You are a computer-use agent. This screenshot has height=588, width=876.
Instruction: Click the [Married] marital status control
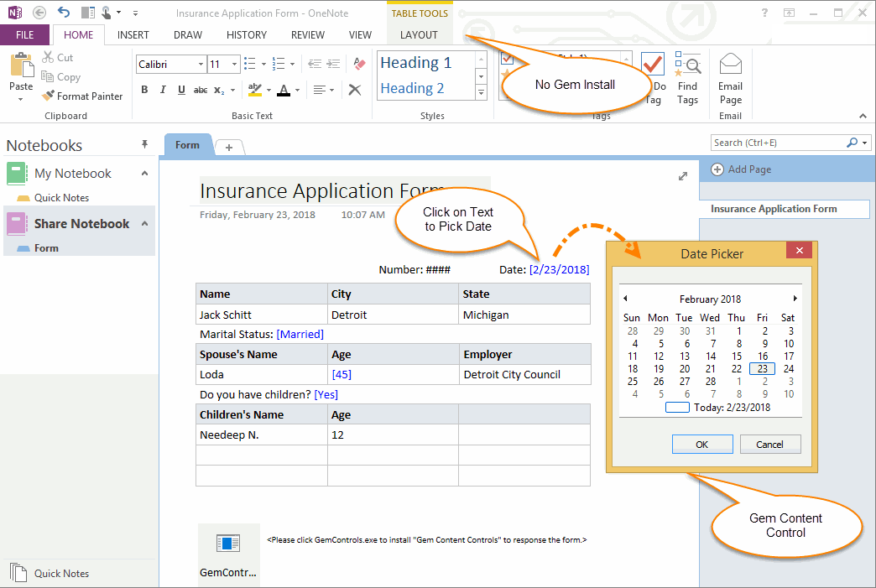pos(300,335)
